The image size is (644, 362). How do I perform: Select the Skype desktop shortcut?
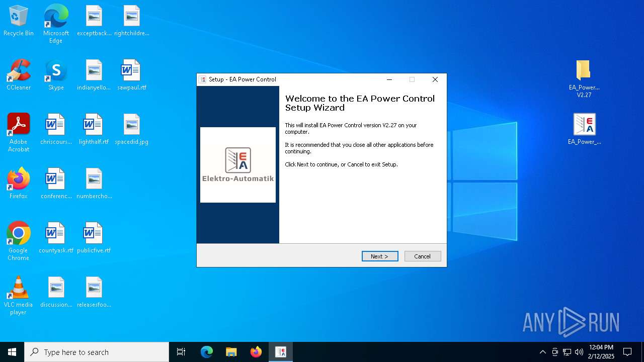pos(56,75)
